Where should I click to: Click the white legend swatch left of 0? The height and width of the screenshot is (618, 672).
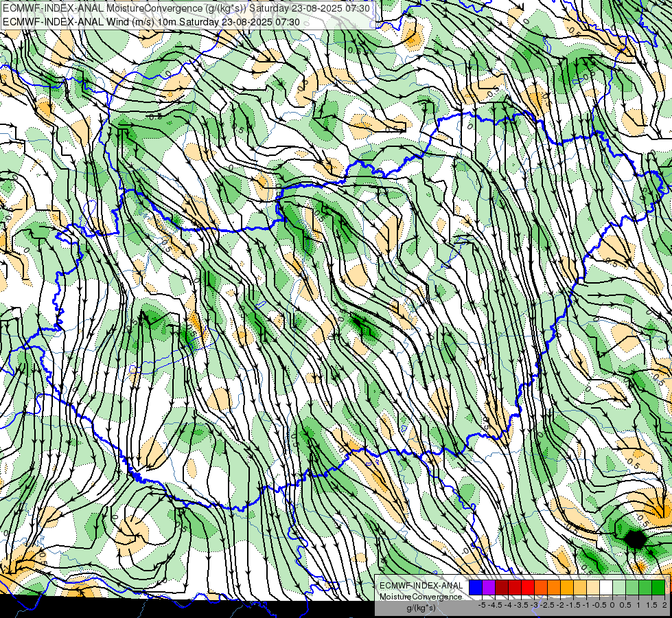(x=606, y=587)
